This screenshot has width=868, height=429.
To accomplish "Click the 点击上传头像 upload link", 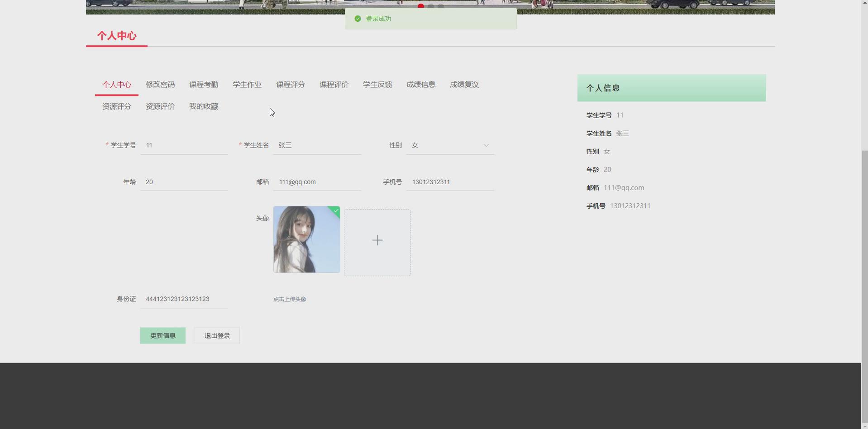I will tap(289, 299).
